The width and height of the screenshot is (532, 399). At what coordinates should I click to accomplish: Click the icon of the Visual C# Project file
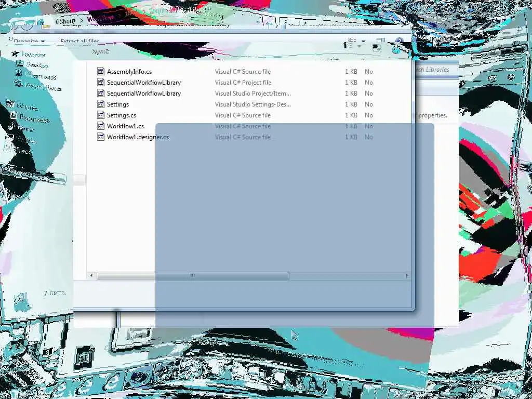[x=101, y=82]
